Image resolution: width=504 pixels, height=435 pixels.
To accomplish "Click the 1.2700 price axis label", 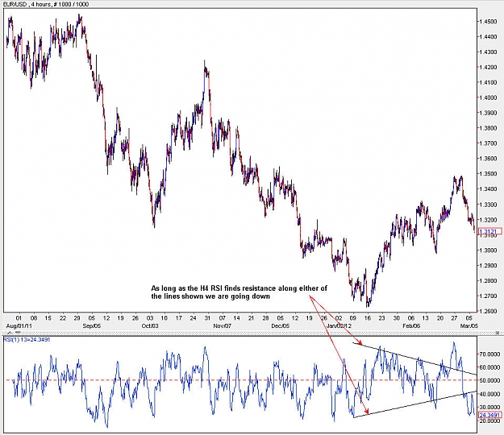I will click(x=488, y=296).
